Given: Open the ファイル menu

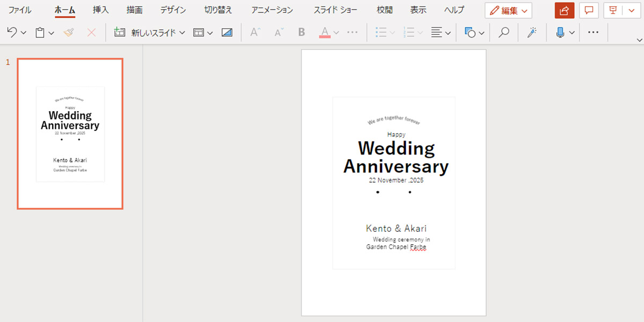Looking at the screenshot, I should coord(20,10).
